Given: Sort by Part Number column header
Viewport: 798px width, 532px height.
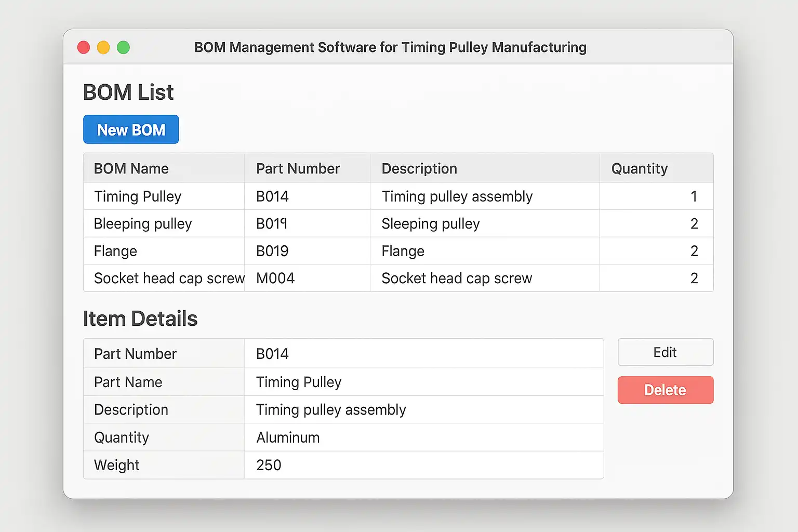Looking at the screenshot, I should click(298, 168).
